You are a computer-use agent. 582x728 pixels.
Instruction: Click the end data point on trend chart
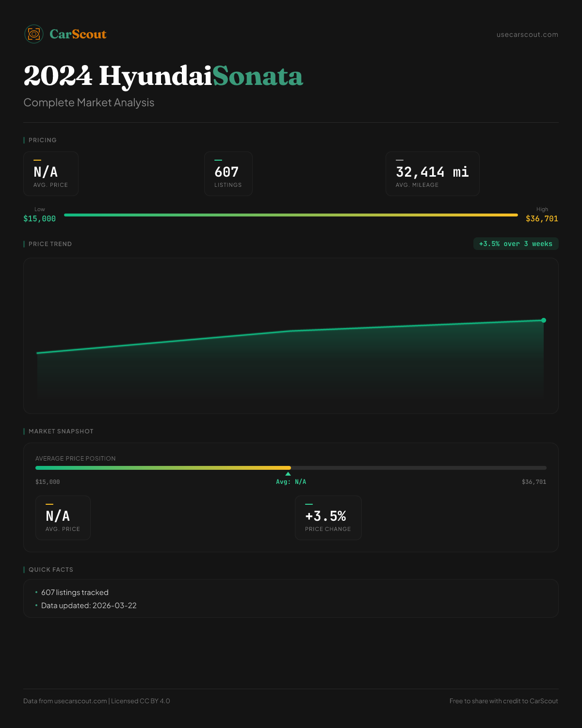click(544, 320)
